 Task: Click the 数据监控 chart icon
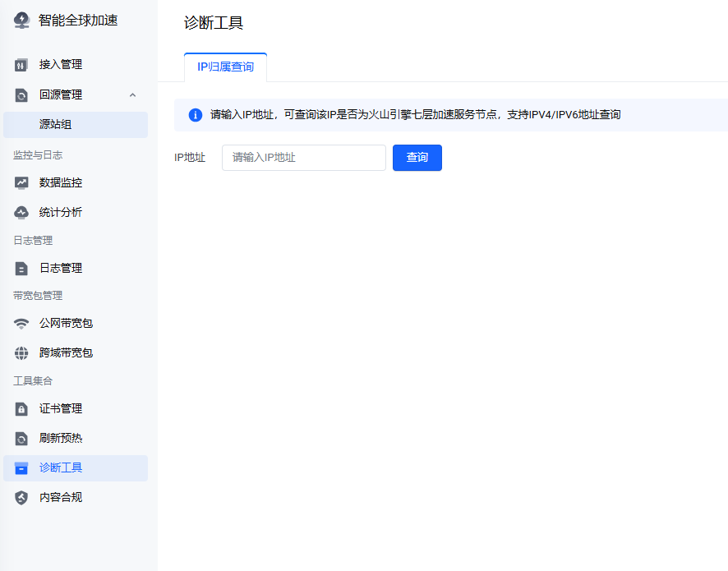[22, 183]
